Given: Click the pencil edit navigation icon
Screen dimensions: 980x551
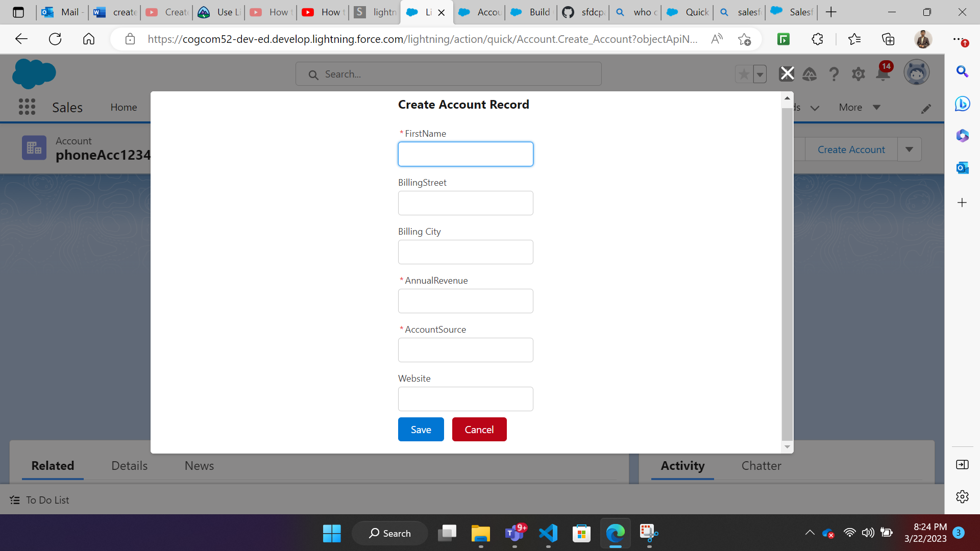Looking at the screenshot, I should pyautogui.click(x=926, y=108).
